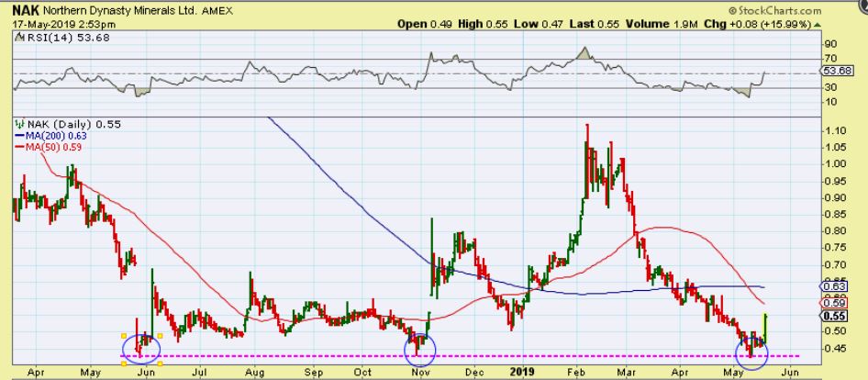Click the 0.59 red price tag on axis
The image size is (868, 380).
834,303
